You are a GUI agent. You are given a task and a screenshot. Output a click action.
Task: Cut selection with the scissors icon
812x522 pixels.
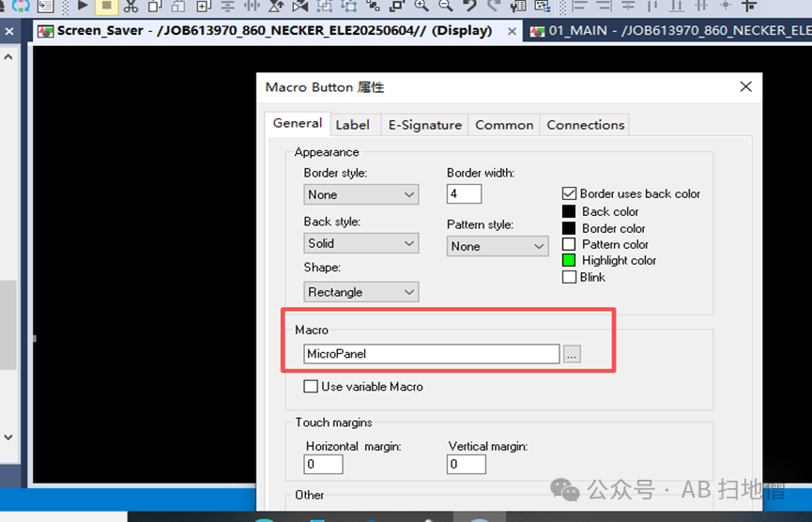click(131, 6)
